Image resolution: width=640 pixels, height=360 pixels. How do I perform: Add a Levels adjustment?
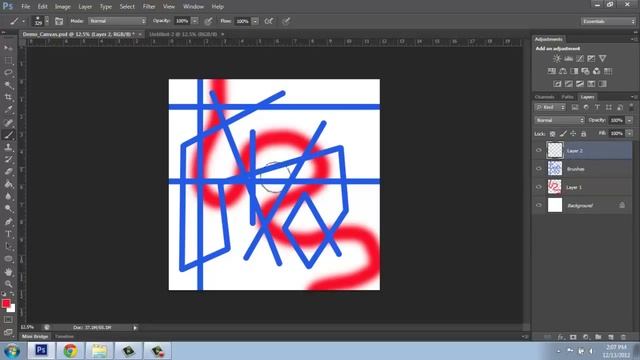[x=568, y=59]
